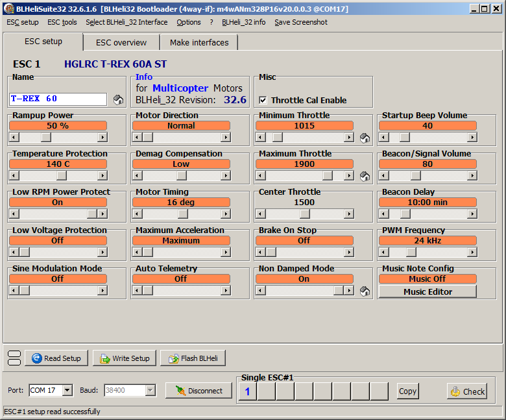The width and height of the screenshot is (506, 420).
Task: Decrease Rampup Power with left arrow
Action: click(x=14, y=138)
